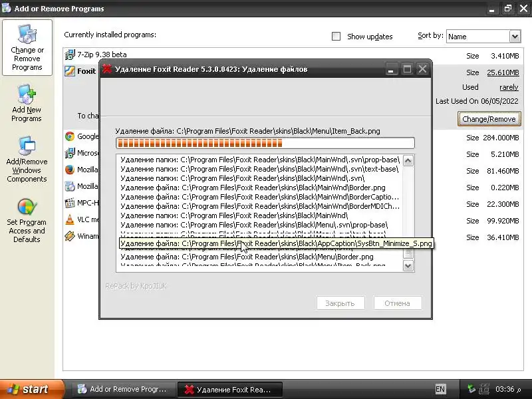The height and width of the screenshot is (399, 532).
Task: Click log line ending MainWnd\BorderCaptio...
Action: pyautogui.click(x=259, y=197)
